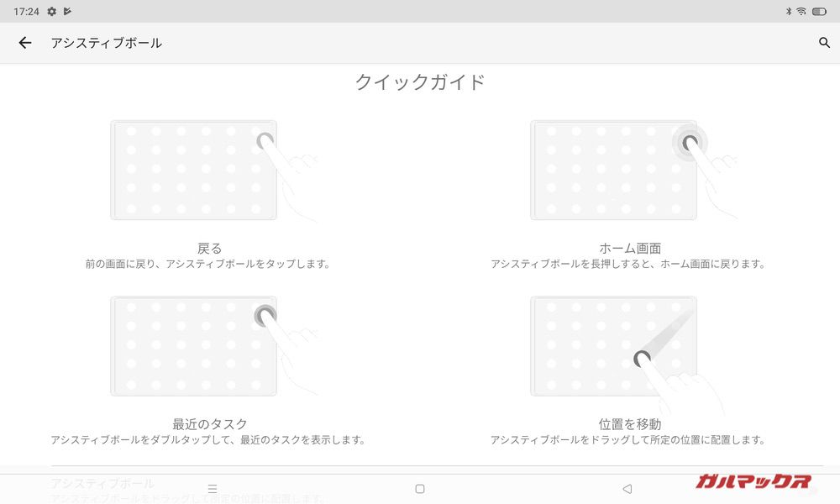This screenshot has width=840, height=504.
Task: Open recent apps navigation button
Action: (x=213, y=489)
